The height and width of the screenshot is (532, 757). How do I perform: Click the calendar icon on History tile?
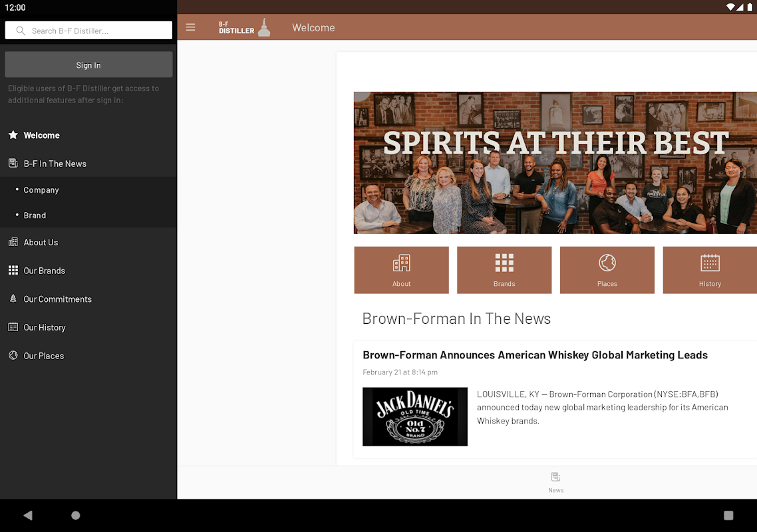(710, 263)
